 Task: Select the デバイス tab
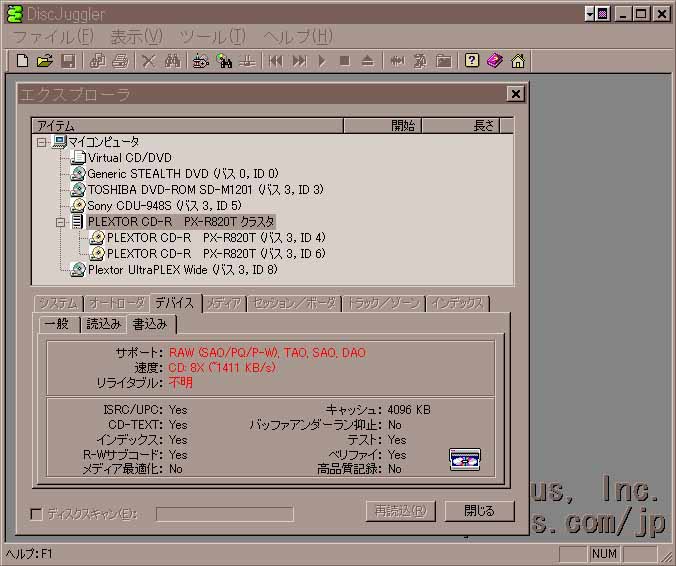pyautogui.click(x=175, y=303)
